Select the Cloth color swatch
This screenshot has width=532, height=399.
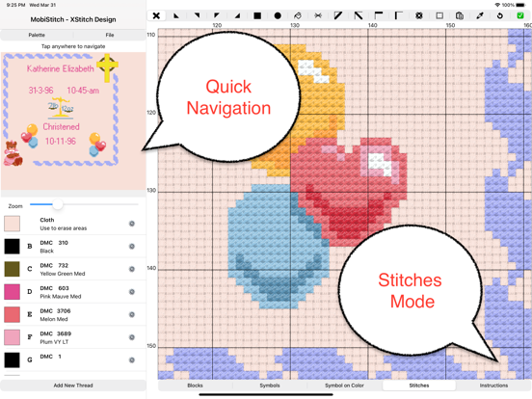[x=12, y=224]
